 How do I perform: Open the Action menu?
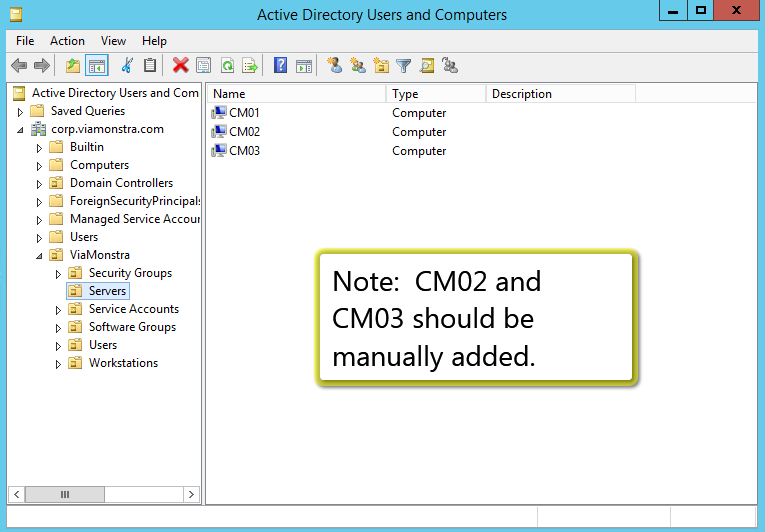[x=67, y=41]
